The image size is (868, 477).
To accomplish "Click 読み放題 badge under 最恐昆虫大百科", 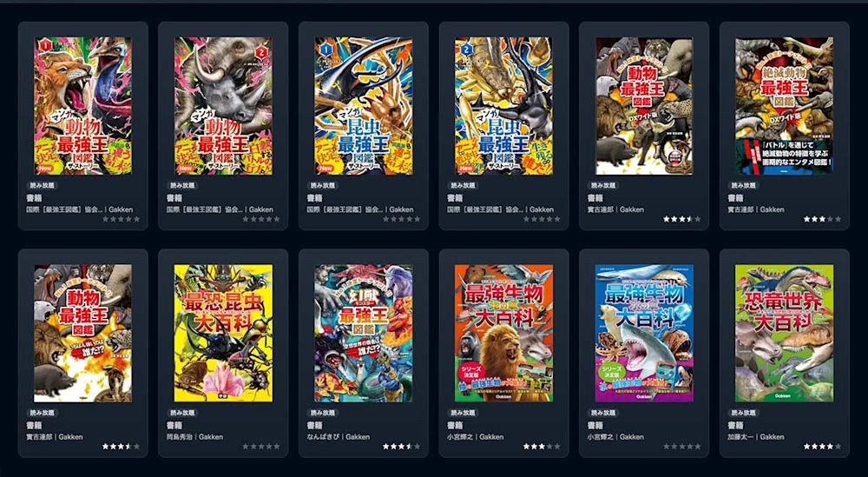I will pos(182,413).
